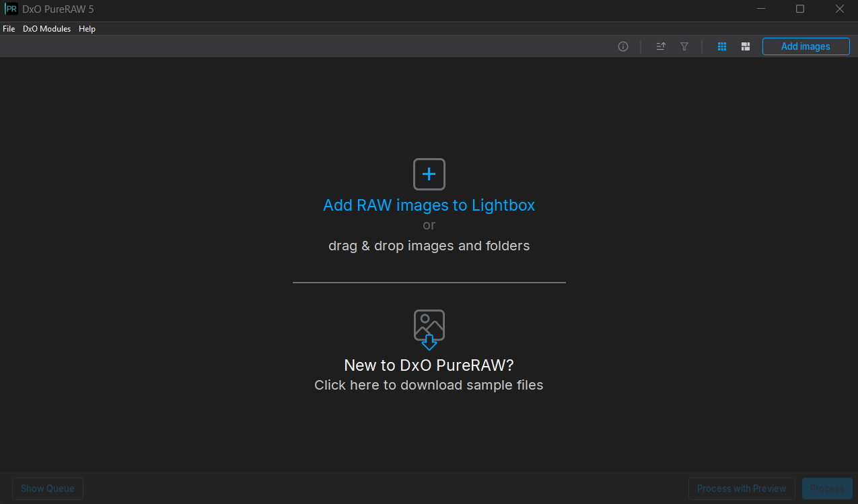
Task: Click the New to DxO PureRAW? heading
Action: [429, 365]
